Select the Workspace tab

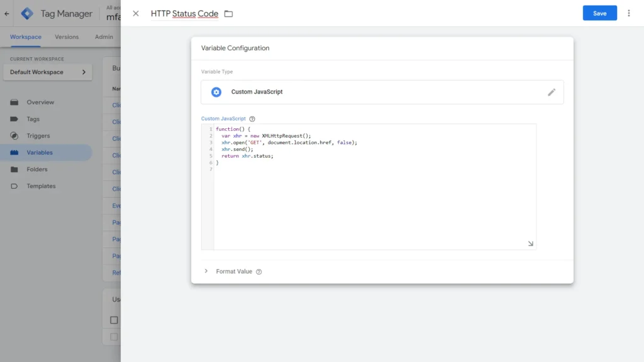[25, 37]
